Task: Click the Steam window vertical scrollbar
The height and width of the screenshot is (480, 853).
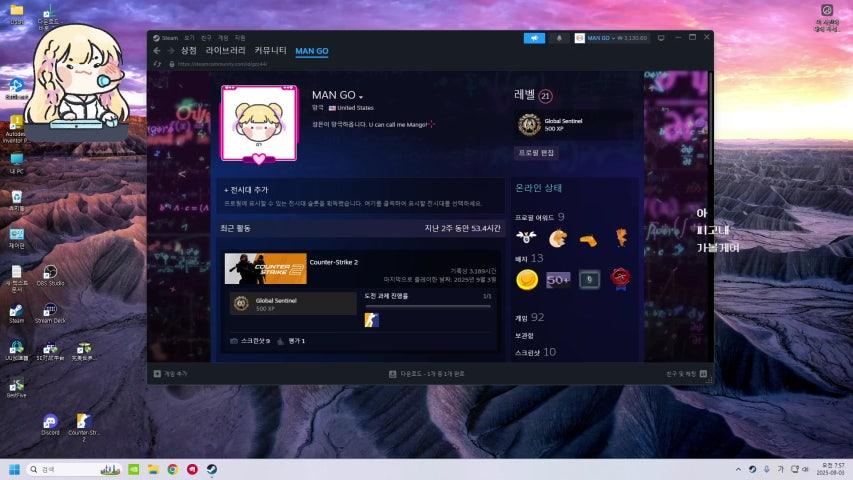Action: pyautogui.click(x=710, y=117)
